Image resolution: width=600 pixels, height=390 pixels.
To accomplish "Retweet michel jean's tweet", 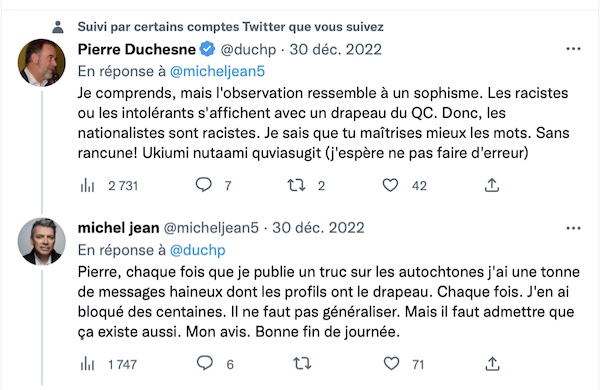I will point(302,364).
